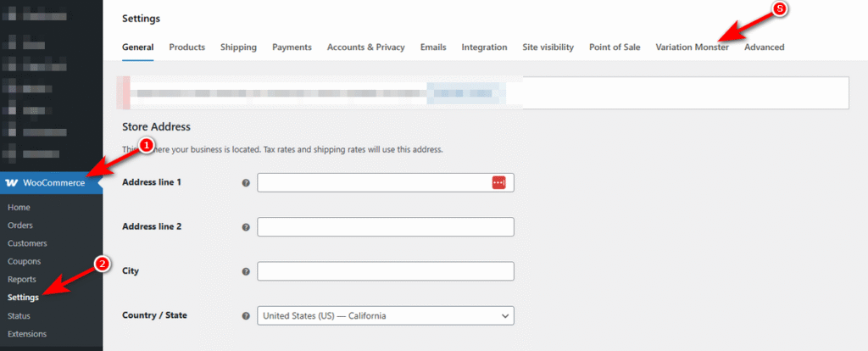Focus the Address line 2 input field
Image resolution: width=868 pixels, height=351 pixels.
point(386,227)
